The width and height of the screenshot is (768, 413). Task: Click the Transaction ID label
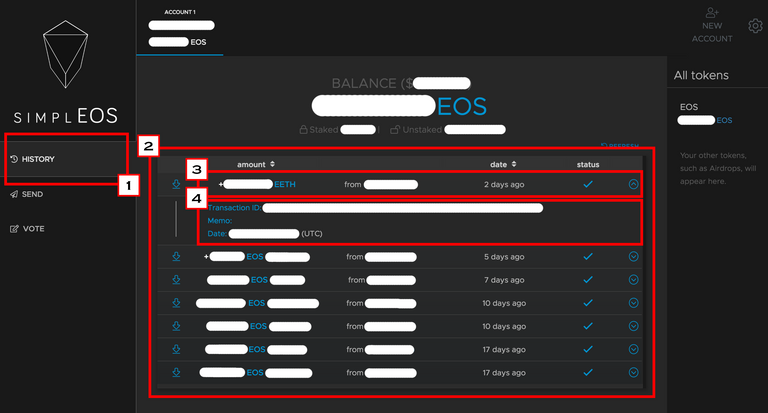pyautogui.click(x=234, y=208)
